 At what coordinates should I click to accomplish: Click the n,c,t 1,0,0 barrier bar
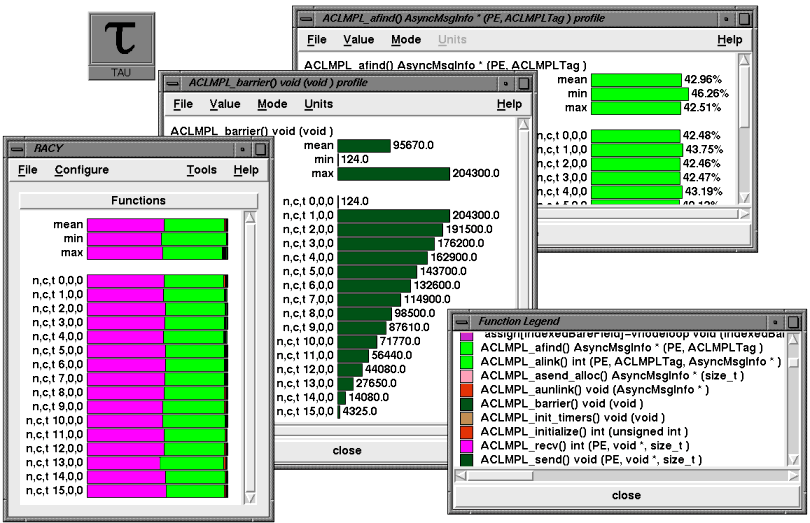(x=394, y=215)
